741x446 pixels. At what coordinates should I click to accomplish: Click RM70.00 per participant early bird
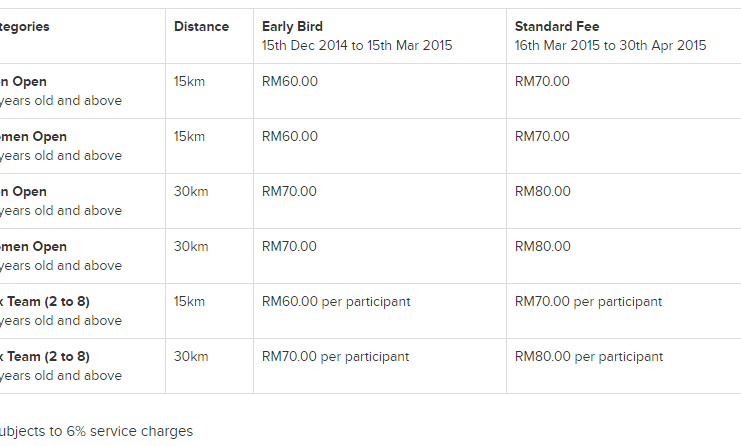(336, 357)
